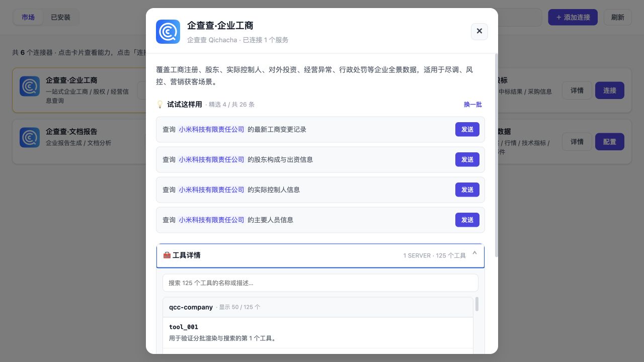Click the 精选 4 / 共 26 条 label

[231, 105]
